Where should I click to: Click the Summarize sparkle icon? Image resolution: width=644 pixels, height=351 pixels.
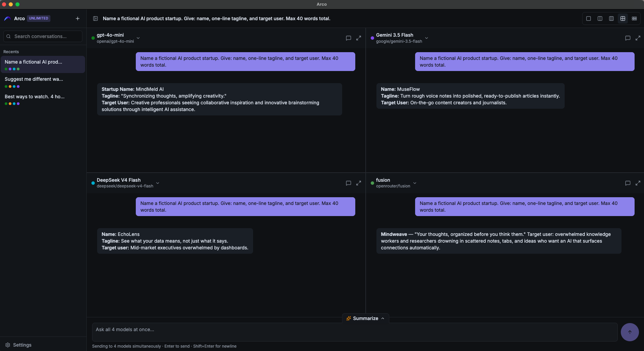349,318
